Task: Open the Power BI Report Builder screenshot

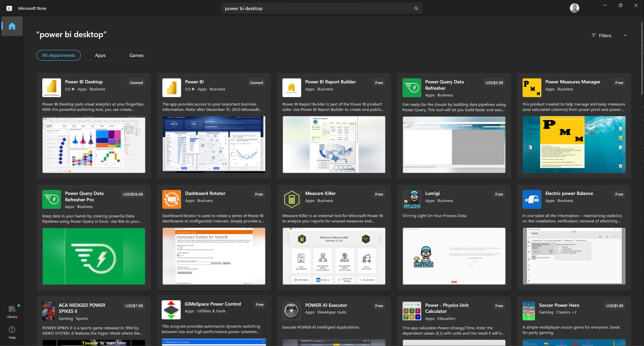Action: (334, 144)
